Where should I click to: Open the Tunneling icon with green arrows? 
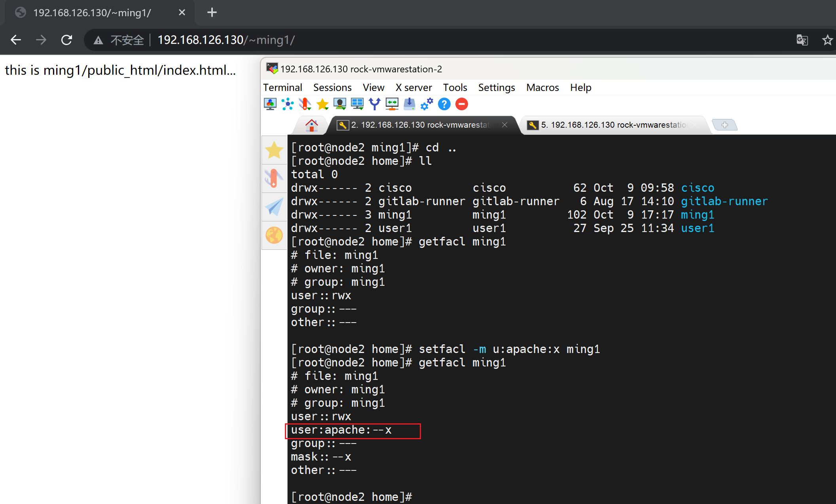click(x=392, y=104)
